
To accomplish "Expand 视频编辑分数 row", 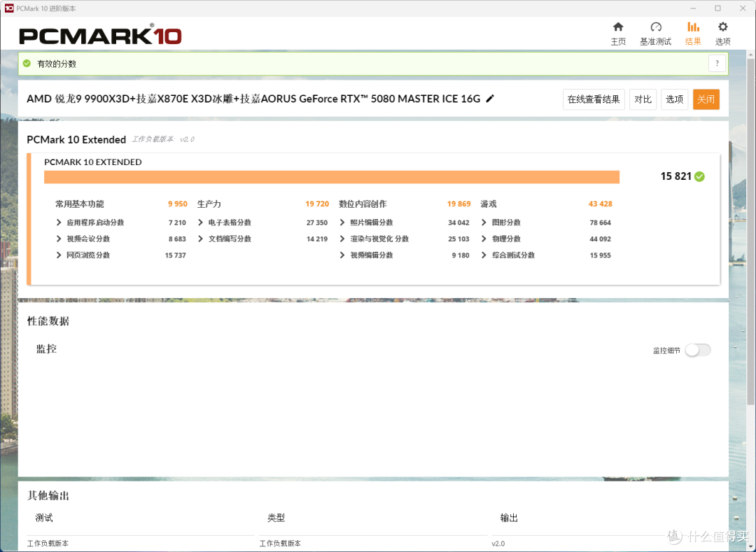I will click(342, 255).
